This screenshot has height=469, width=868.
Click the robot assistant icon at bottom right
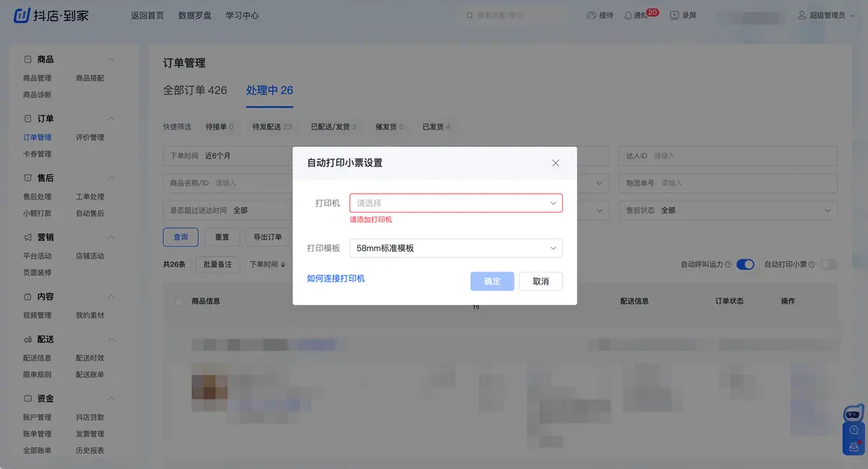(x=854, y=413)
